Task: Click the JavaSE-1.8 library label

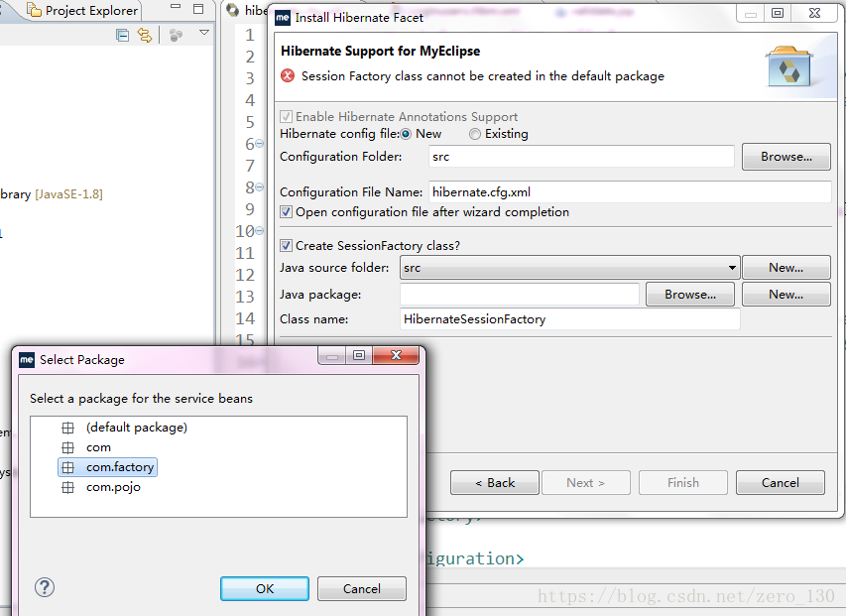Action: click(69, 194)
